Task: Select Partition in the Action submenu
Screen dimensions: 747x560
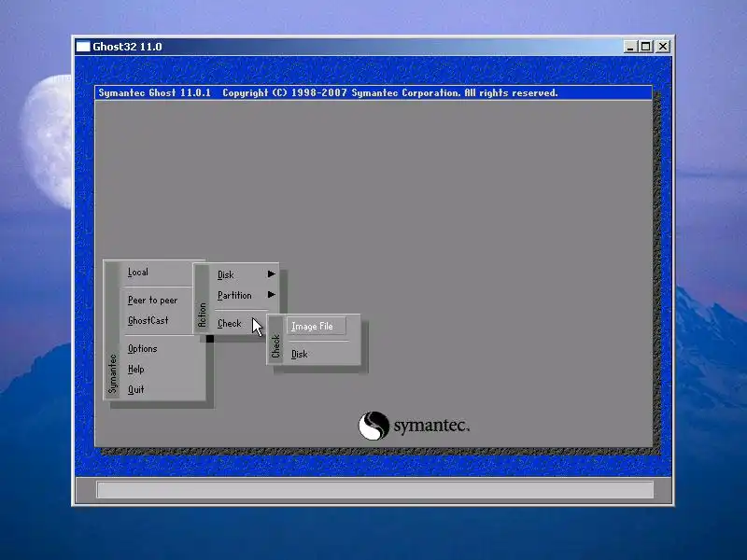Action: 234,295
